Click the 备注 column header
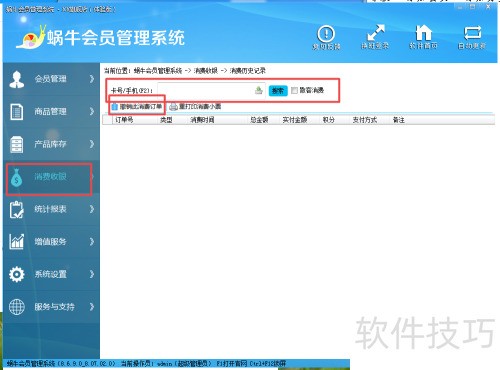 tap(399, 120)
